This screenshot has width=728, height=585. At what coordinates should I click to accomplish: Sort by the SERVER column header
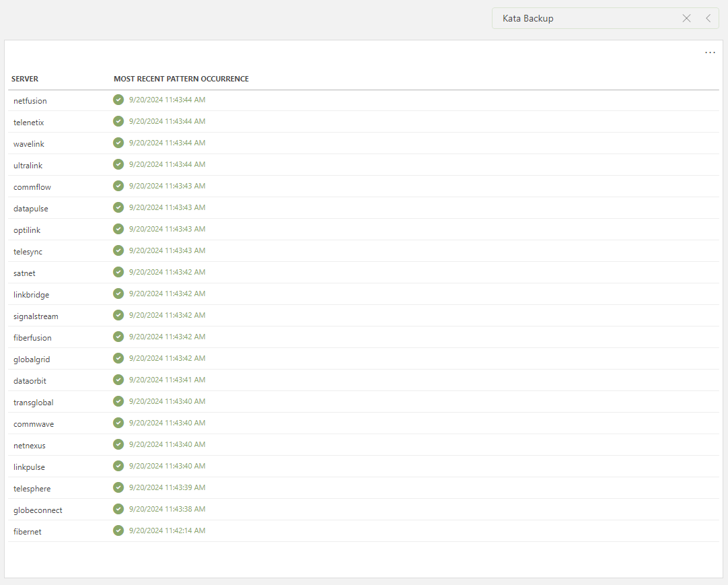coord(25,79)
